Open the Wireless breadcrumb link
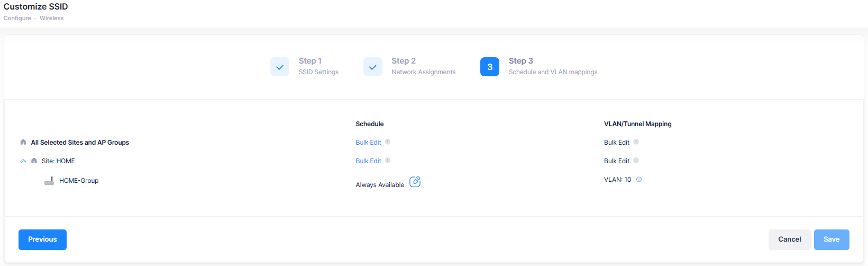 [51, 18]
